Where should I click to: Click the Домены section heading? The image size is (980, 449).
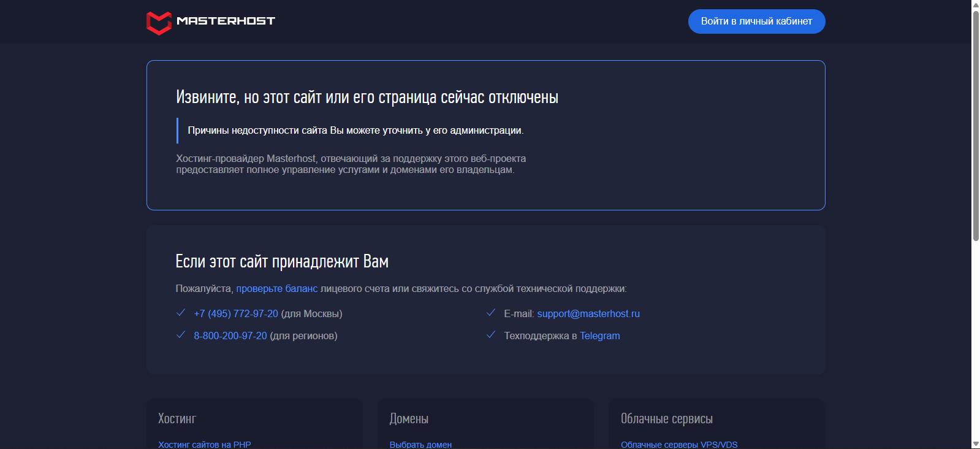[409, 419]
